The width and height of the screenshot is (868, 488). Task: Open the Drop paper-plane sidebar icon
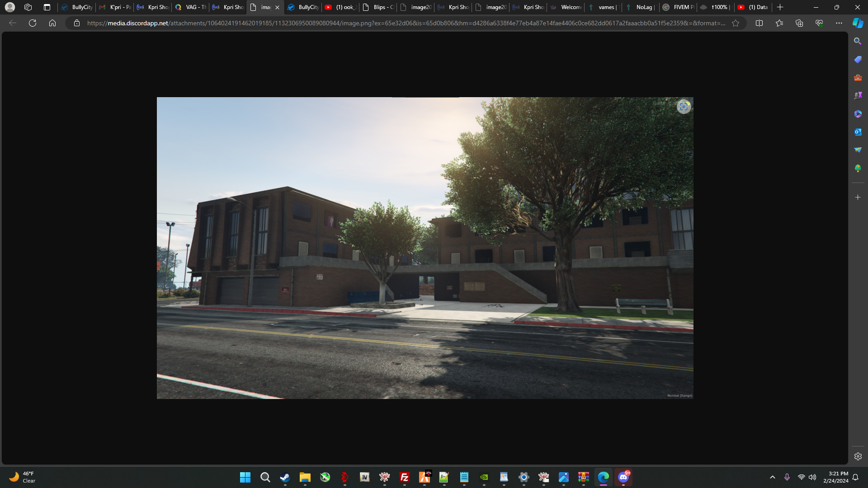click(858, 150)
